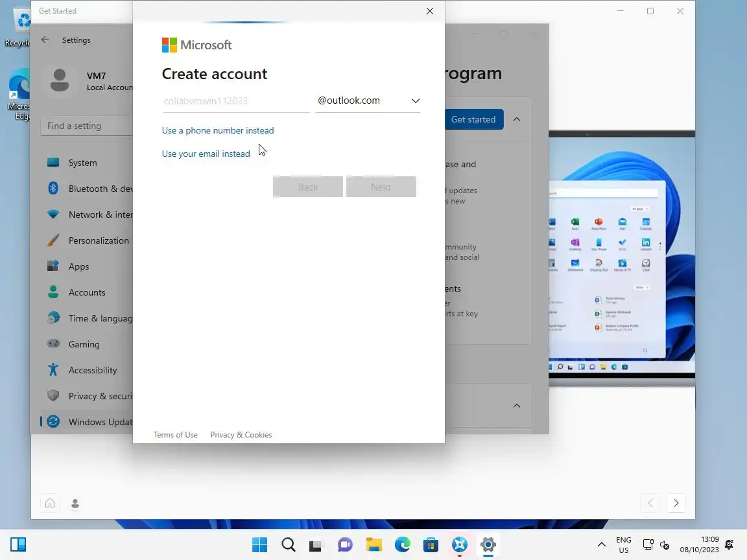Viewport: 747px width, 560px height.
Task: Open clock and date 13:09
Action: [700, 544]
